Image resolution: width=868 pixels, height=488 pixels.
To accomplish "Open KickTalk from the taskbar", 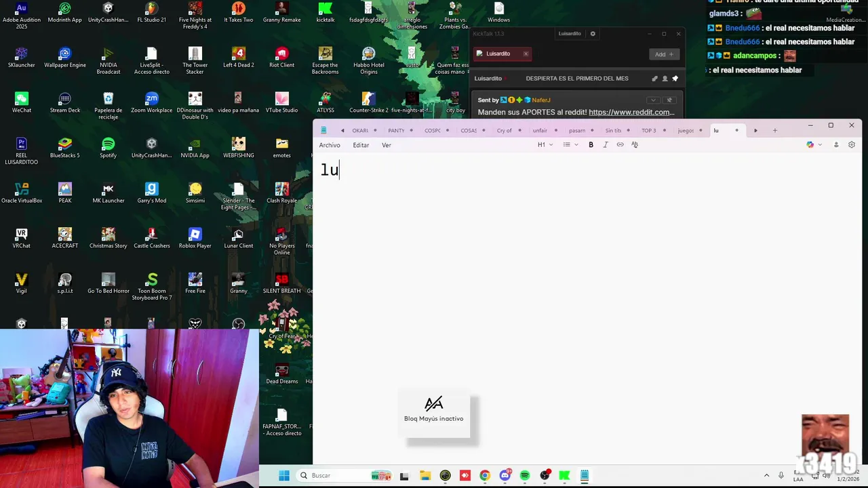I will pyautogui.click(x=564, y=476).
